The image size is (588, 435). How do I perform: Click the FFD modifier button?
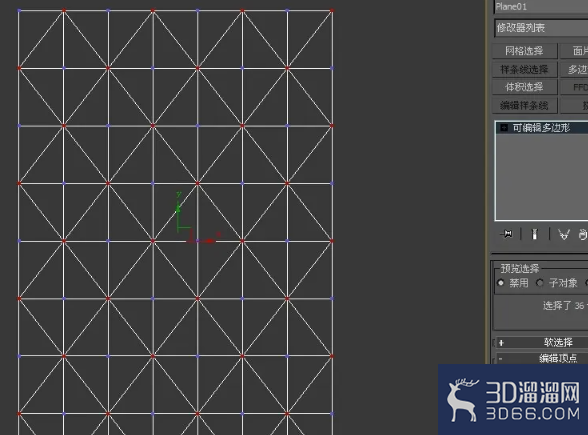(574, 87)
